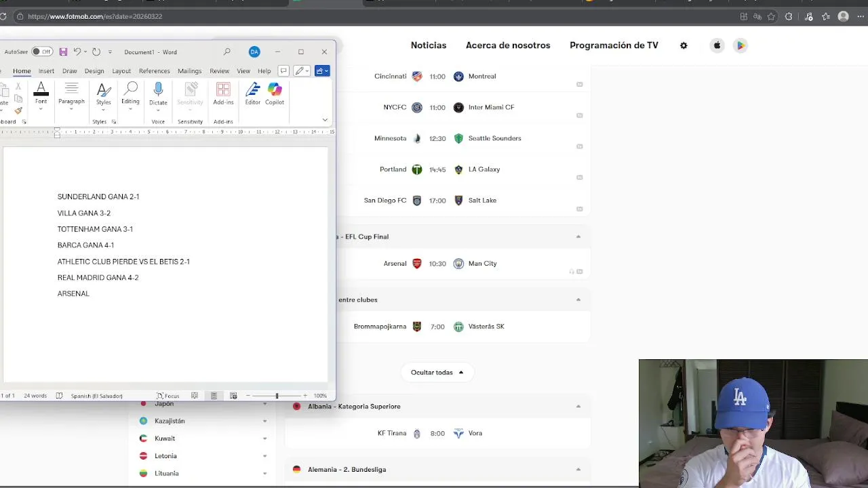Open Programación de TV on FotMob

[x=614, y=45]
